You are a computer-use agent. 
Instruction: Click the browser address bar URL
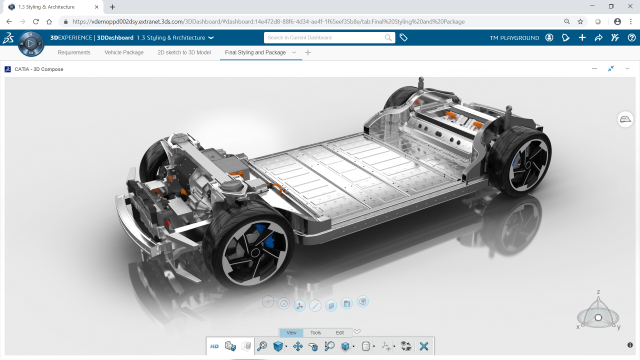point(269,22)
